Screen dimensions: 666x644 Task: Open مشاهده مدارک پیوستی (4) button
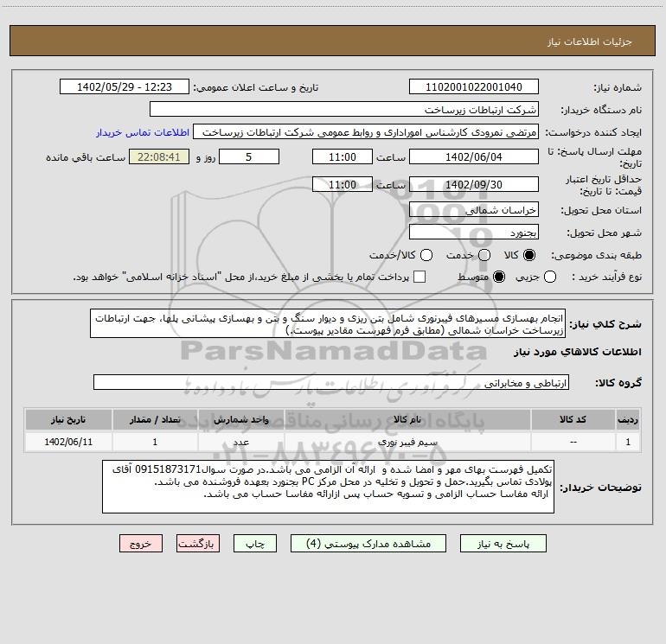point(368,544)
